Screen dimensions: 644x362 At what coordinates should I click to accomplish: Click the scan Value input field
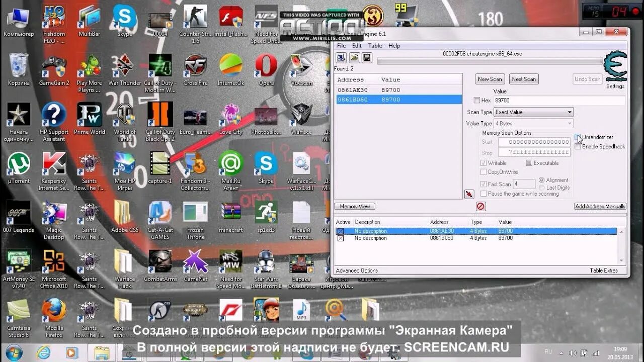559,101
